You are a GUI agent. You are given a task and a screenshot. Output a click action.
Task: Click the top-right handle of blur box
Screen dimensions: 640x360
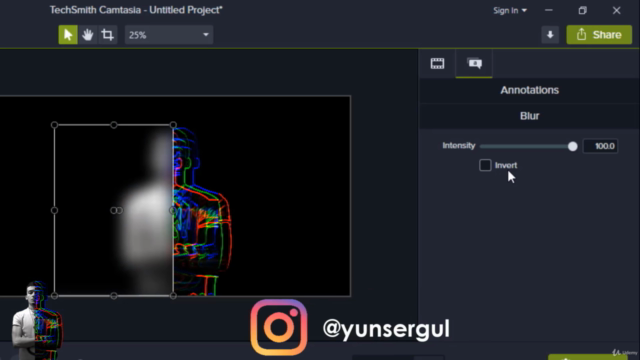[173, 125]
